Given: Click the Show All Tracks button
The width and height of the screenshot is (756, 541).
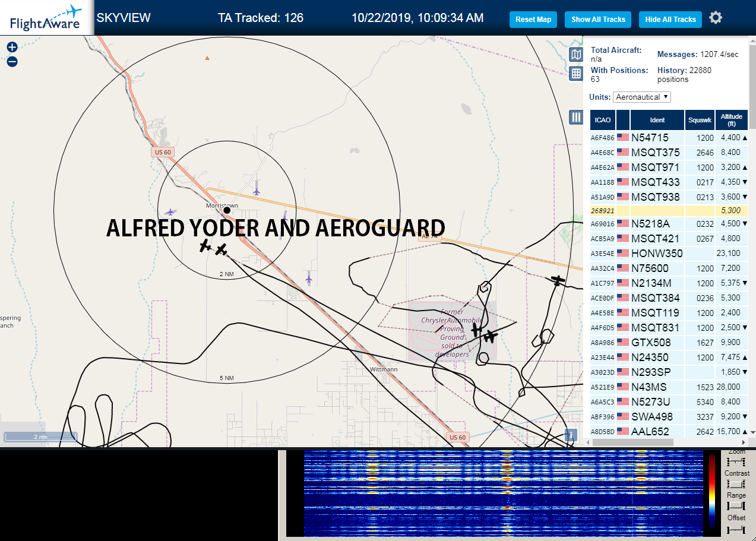Looking at the screenshot, I should point(598,20).
